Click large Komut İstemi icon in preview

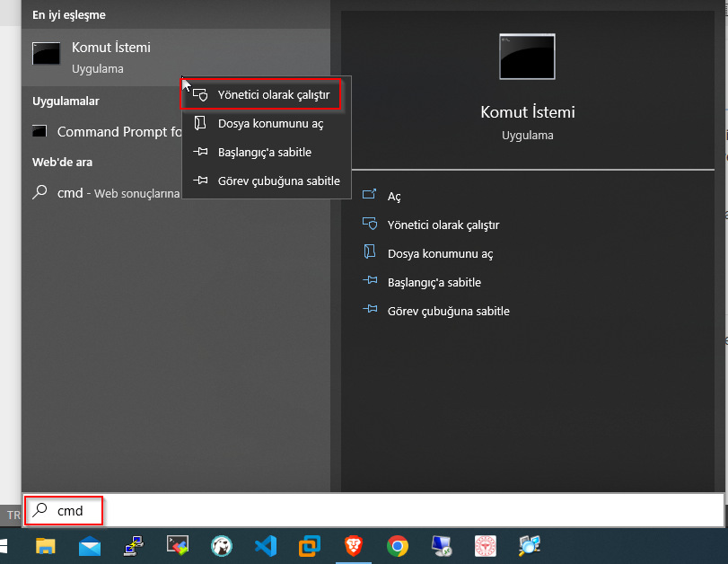click(527, 57)
